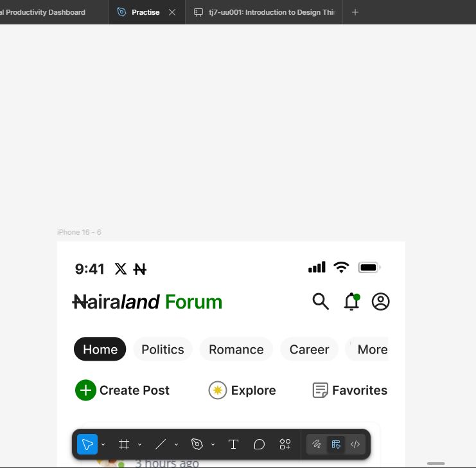
Task: Select the Politics category pill
Action: coord(163,349)
